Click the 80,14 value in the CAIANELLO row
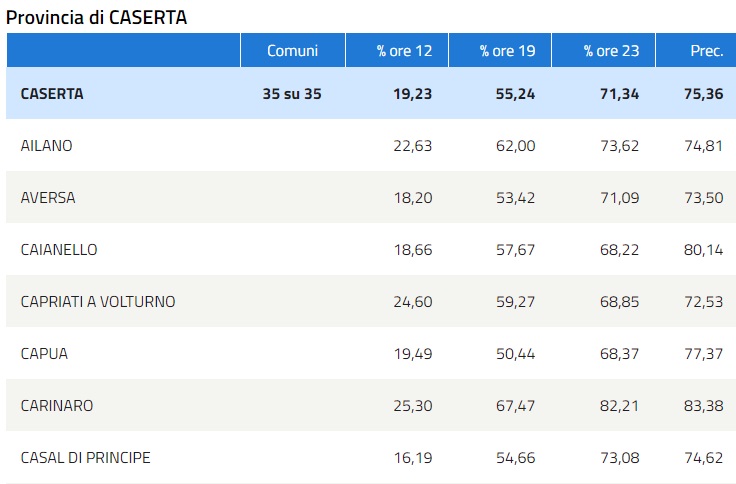 click(702, 250)
